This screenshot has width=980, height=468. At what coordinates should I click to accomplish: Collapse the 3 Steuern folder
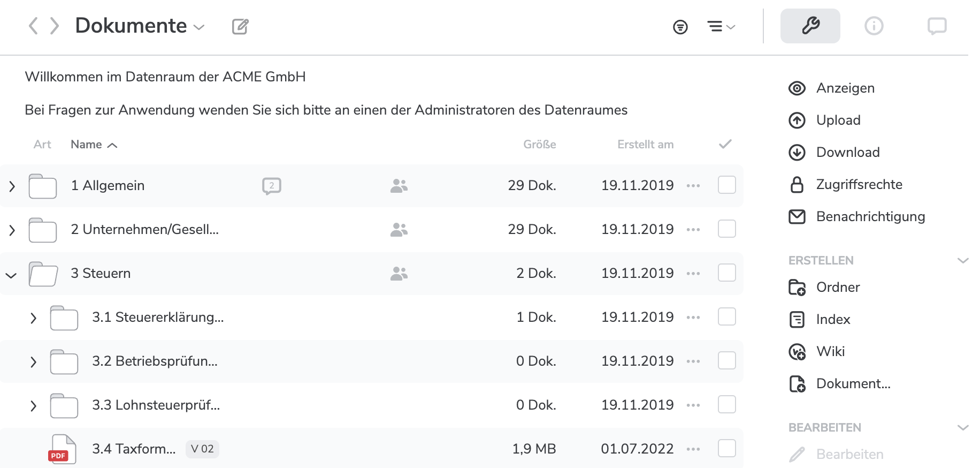coord(11,275)
